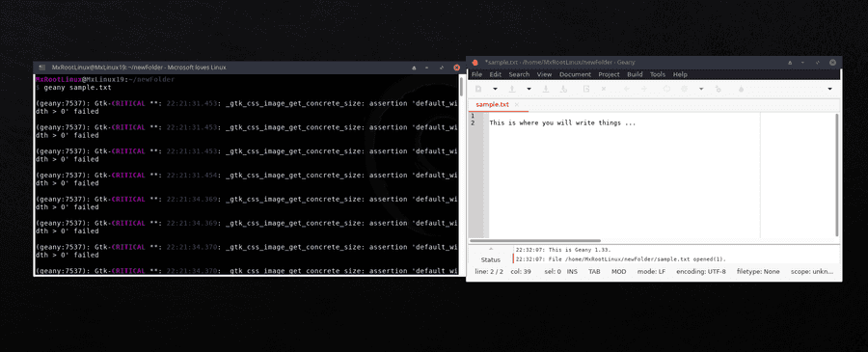Click the Close file X toolbar icon
868x352 pixels.
point(604,89)
